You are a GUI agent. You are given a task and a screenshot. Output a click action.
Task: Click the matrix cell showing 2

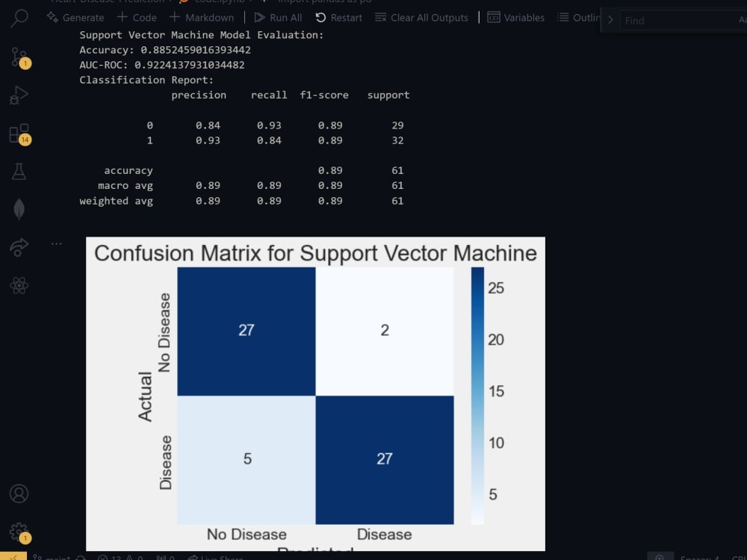(385, 331)
